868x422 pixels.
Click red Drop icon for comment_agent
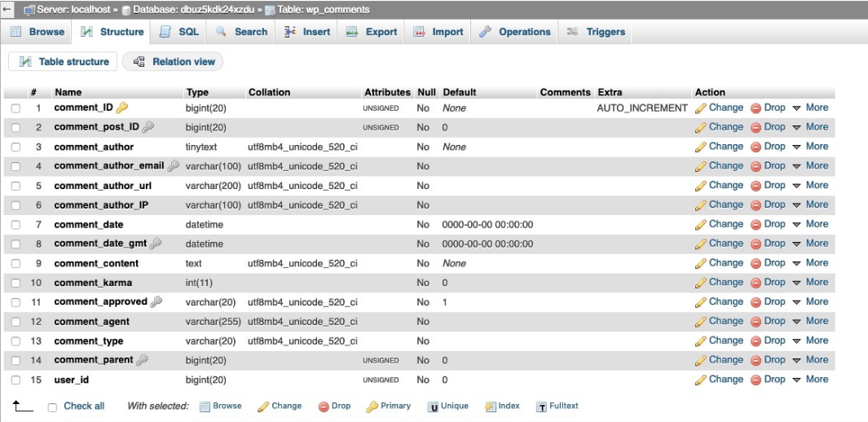tap(756, 322)
